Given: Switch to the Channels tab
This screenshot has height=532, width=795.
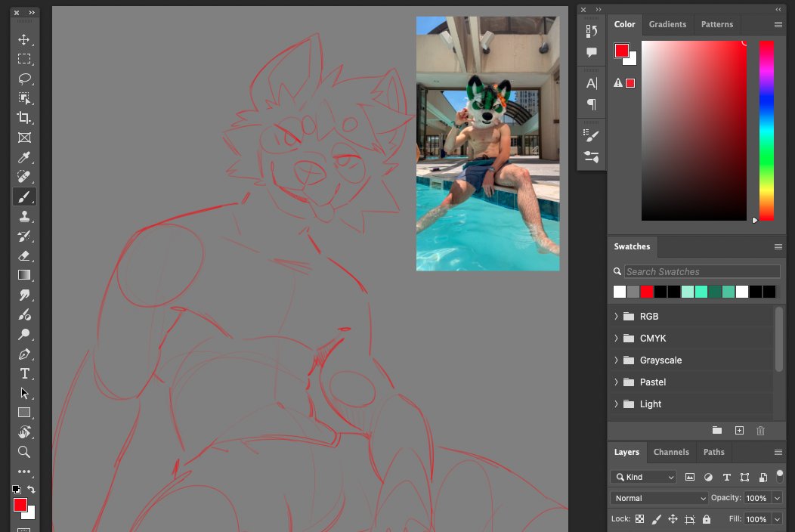Looking at the screenshot, I should [x=671, y=452].
